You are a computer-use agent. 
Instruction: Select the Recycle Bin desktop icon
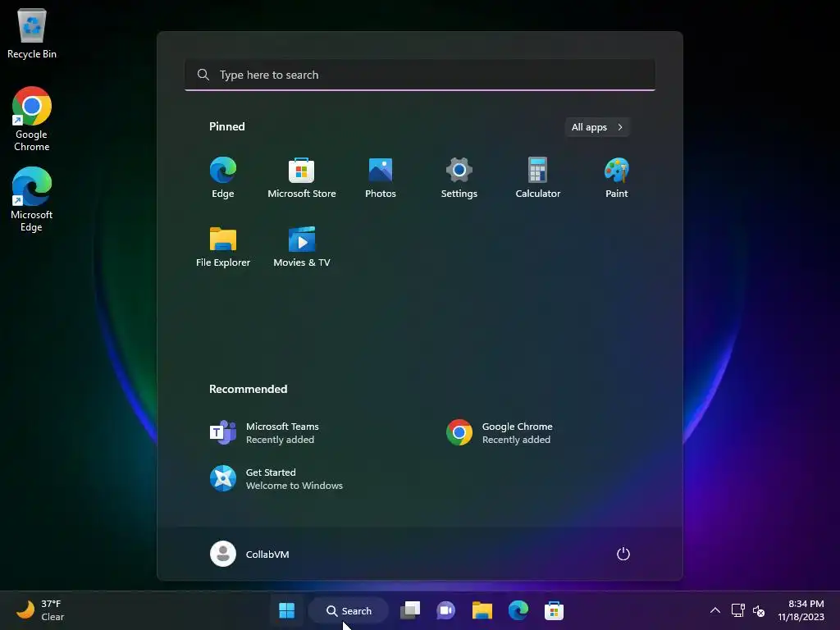[x=32, y=32]
